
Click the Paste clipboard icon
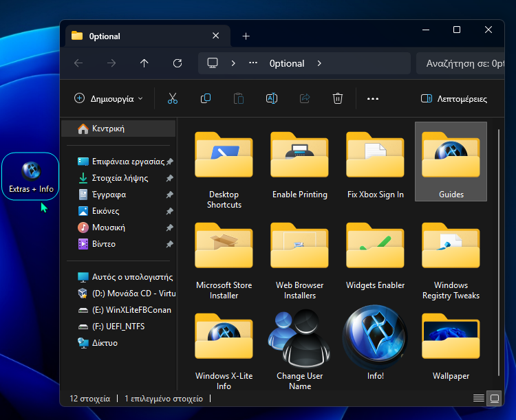(239, 98)
